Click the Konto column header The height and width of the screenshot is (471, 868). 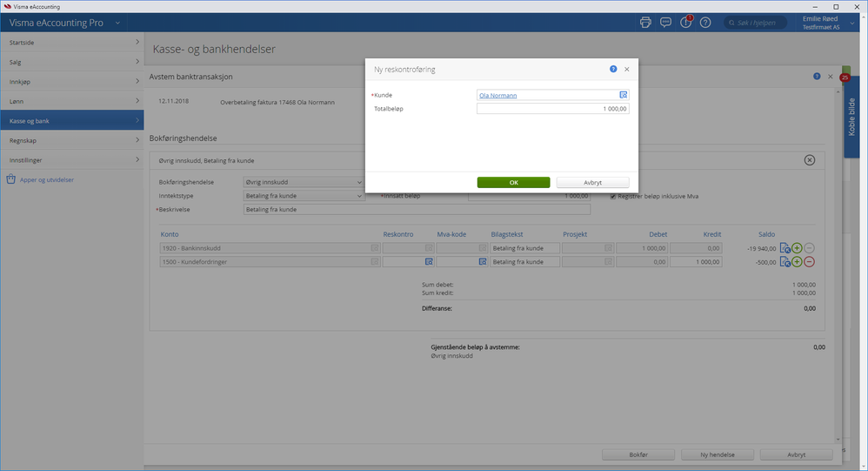[x=170, y=234]
